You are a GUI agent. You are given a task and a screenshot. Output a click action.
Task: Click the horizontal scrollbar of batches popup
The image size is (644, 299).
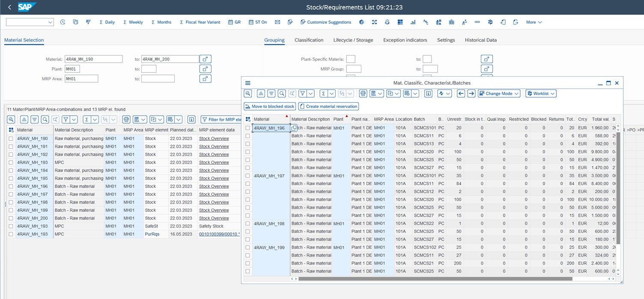[x=435, y=279]
